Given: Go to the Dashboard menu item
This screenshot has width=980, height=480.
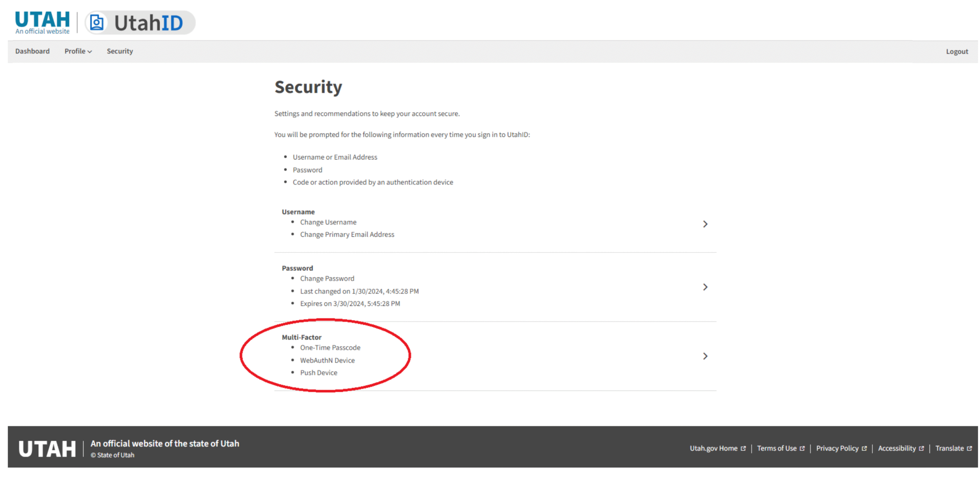Looking at the screenshot, I should coord(33,51).
